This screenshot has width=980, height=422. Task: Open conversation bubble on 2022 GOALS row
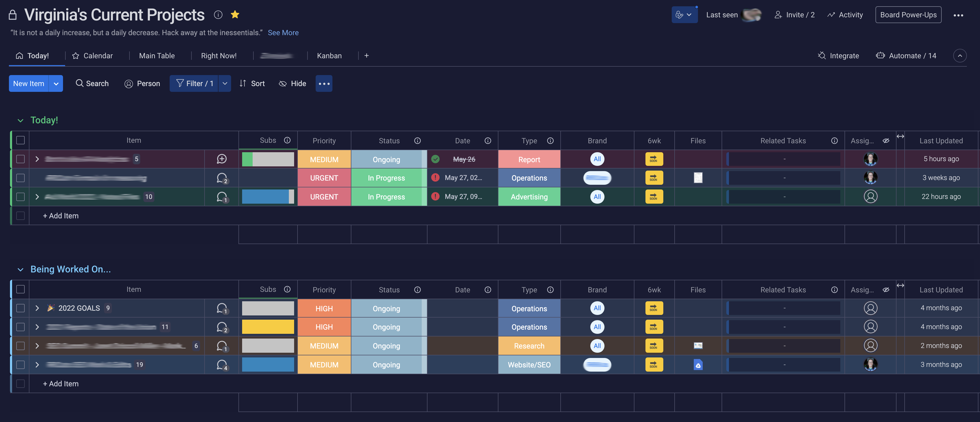click(222, 308)
